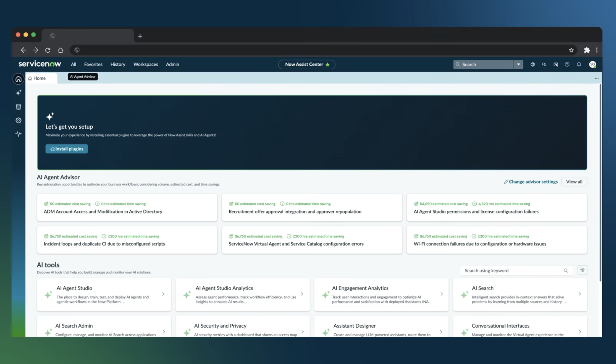This screenshot has width=616, height=364.
Task: Expand the AI Search card chevron
Action: (x=580, y=294)
